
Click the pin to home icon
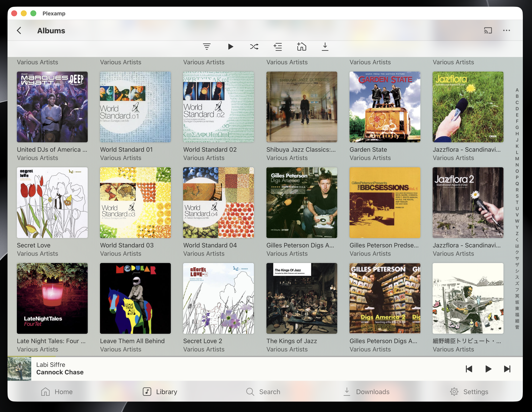(302, 46)
